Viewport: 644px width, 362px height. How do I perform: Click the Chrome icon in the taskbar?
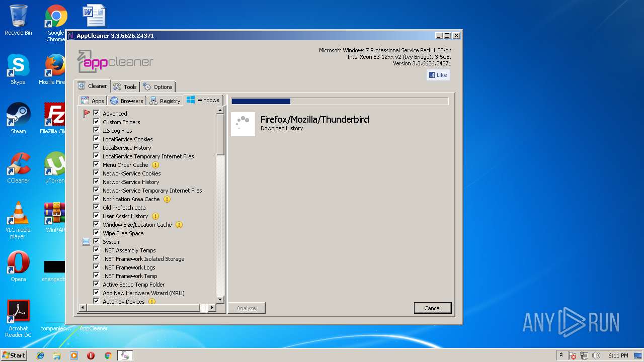(x=108, y=355)
